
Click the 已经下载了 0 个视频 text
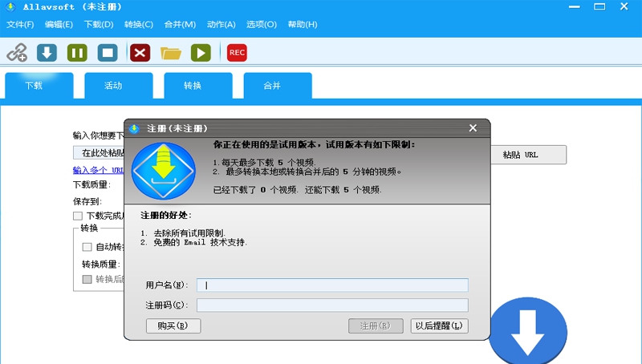(x=255, y=190)
